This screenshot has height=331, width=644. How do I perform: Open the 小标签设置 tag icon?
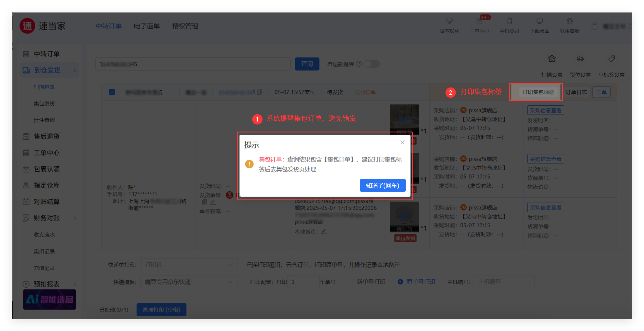[x=611, y=59]
